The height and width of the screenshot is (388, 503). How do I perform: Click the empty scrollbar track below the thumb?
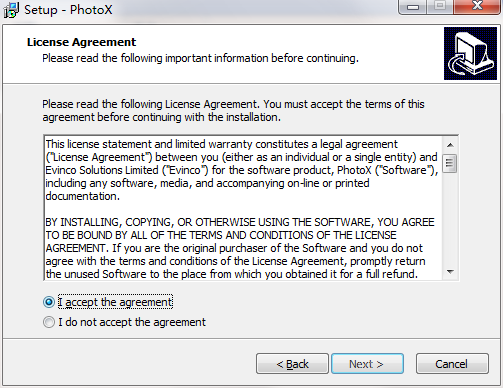450,218
